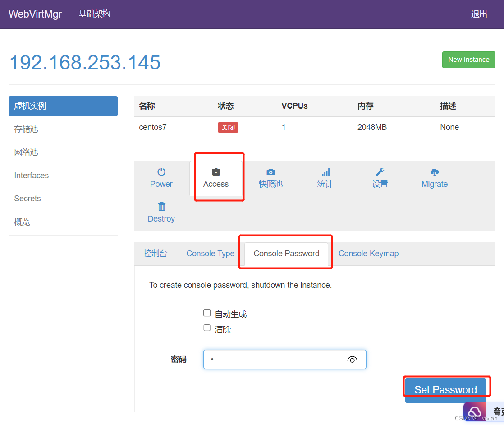Click the settings wrench icon
The width and height of the screenshot is (504, 425).
coord(380,172)
